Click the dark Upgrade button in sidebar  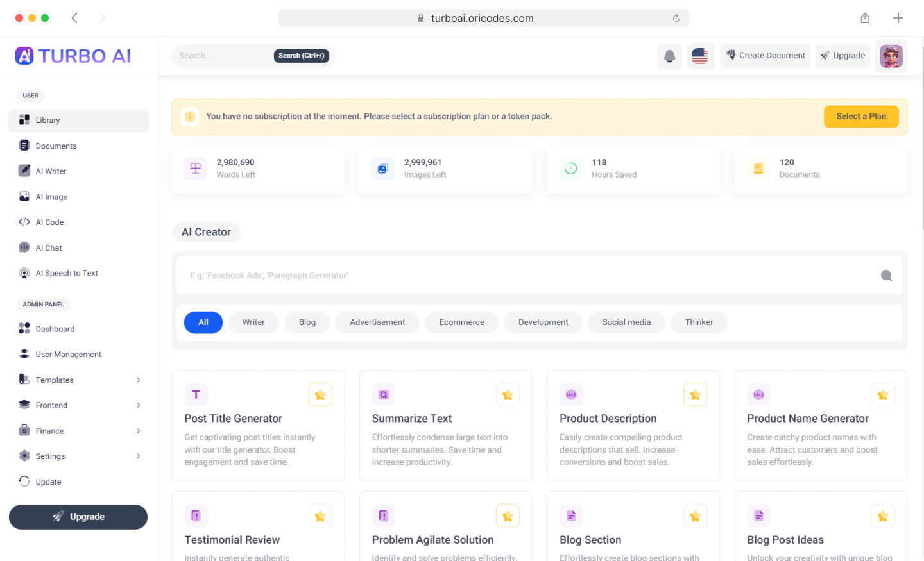pyautogui.click(x=78, y=517)
